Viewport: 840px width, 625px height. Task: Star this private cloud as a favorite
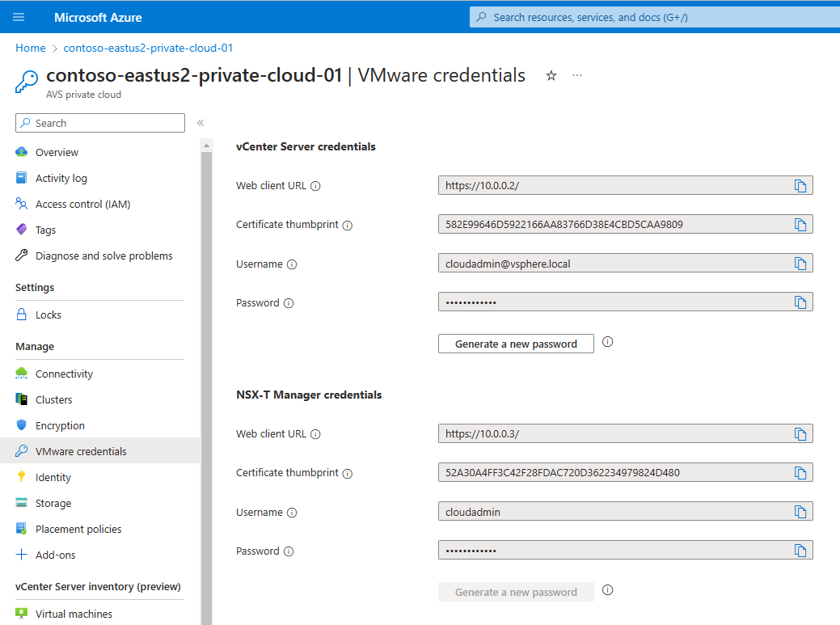551,75
